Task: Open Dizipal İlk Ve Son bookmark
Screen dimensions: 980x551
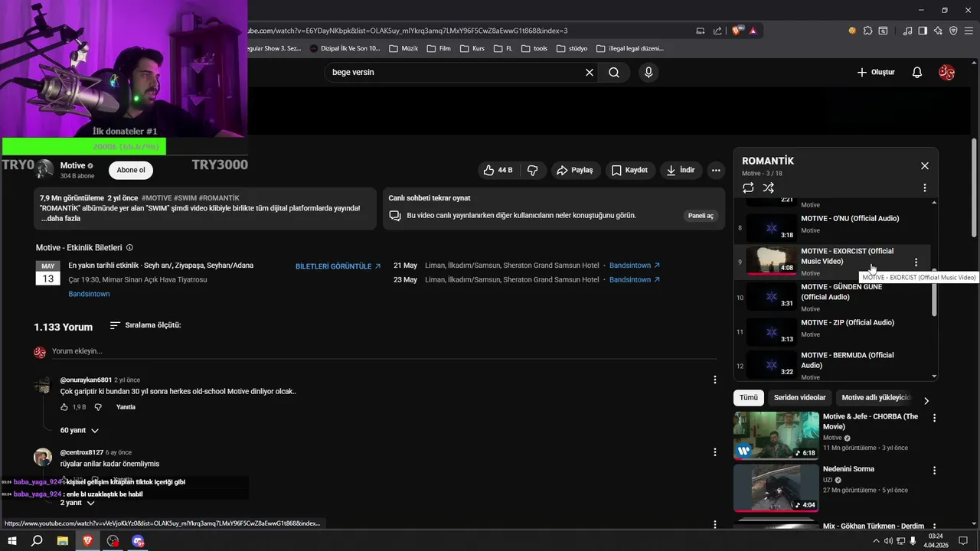Action: (345, 48)
